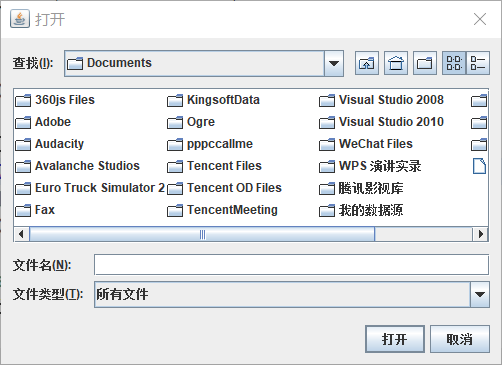Select the 所有文件 file type combo box
The width and height of the screenshot is (502, 365).
click(x=292, y=294)
